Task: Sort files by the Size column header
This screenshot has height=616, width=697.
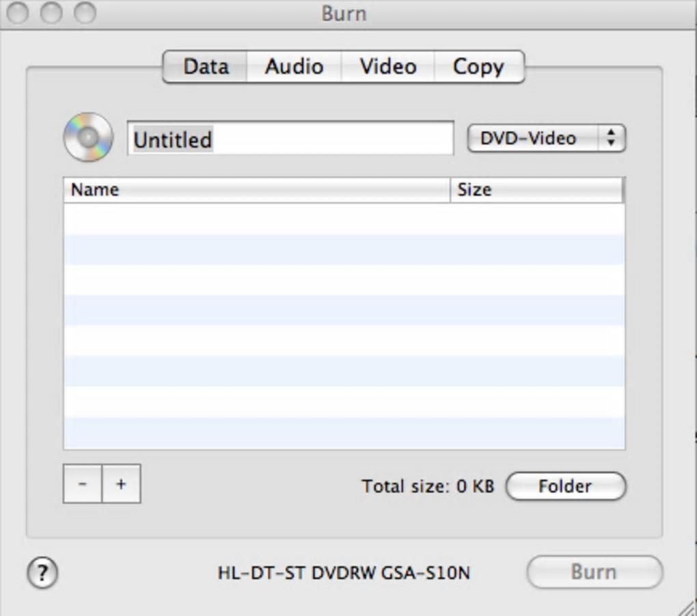Action: (536, 190)
